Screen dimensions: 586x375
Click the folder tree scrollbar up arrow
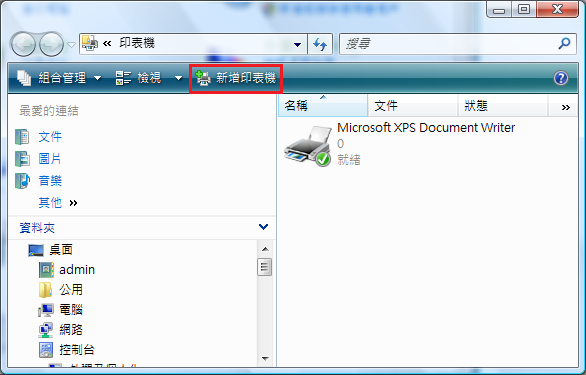pyautogui.click(x=265, y=249)
